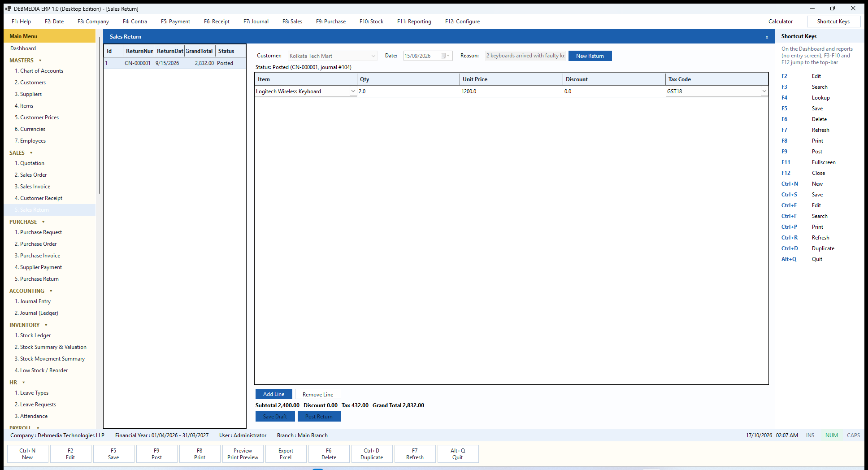This screenshot has width=868, height=470.
Task: Toggle the Shortcut Keys panel button
Action: (833, 22)
